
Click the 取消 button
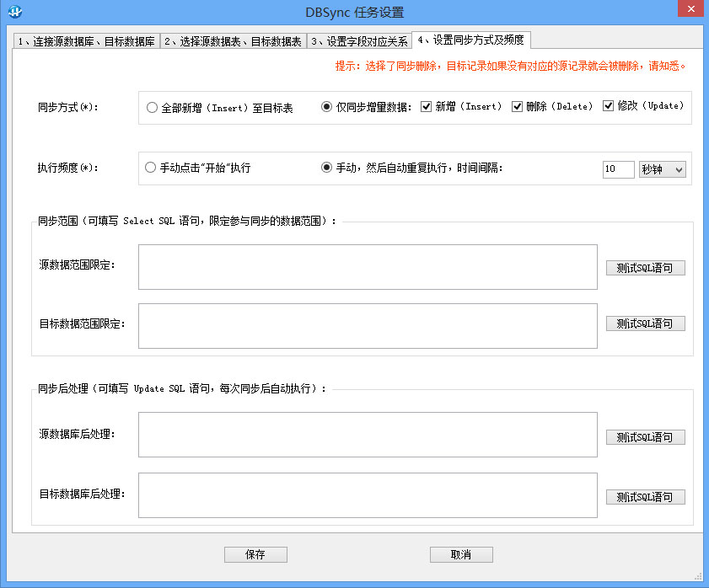point(461,554)
